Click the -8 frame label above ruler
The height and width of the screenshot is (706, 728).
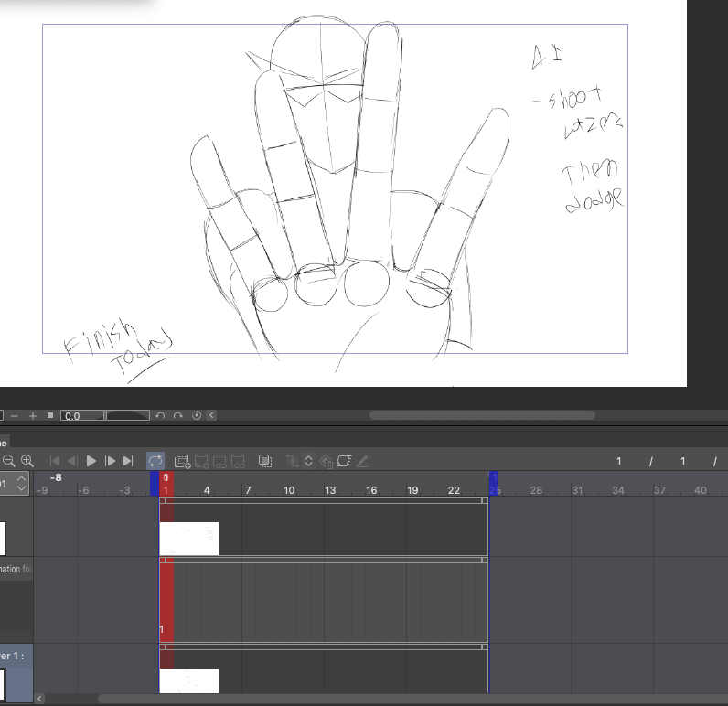56,477
